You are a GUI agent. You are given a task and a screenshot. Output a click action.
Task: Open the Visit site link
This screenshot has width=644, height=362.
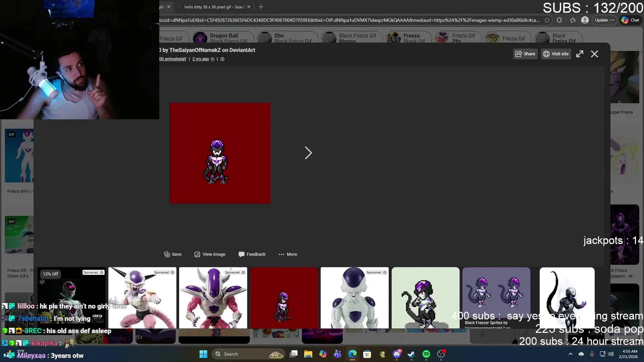(x=555, y=54)
